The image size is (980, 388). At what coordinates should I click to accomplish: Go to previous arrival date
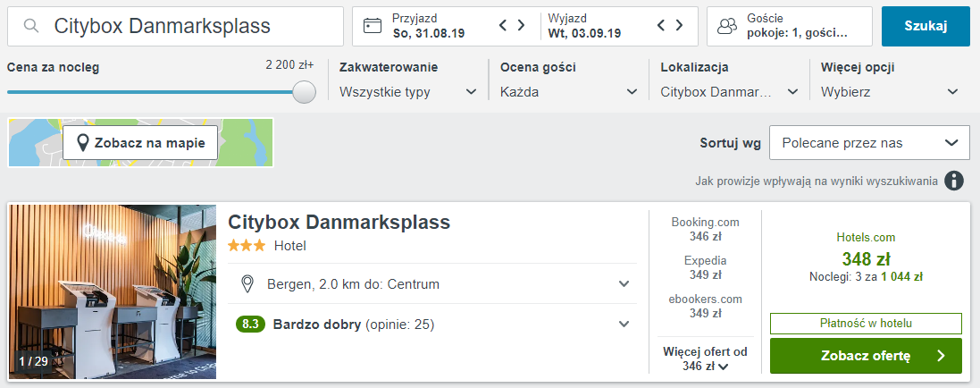(x=503, y=26)
